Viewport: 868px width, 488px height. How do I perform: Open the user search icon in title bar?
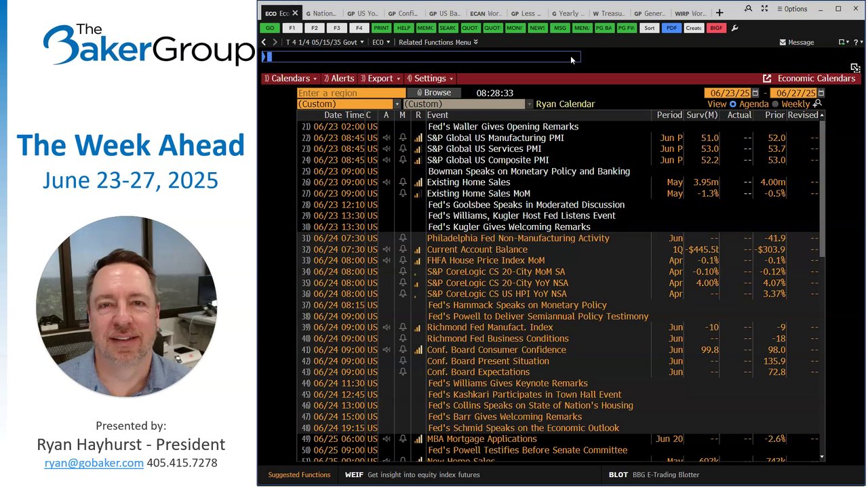point(748,9)
